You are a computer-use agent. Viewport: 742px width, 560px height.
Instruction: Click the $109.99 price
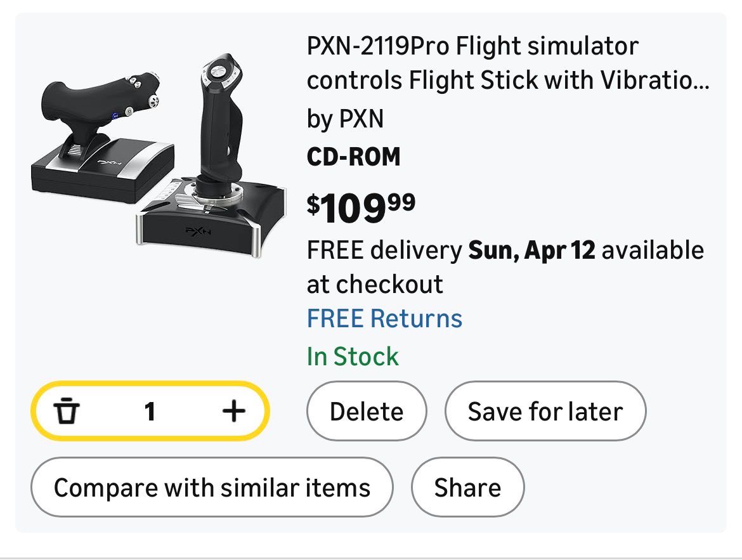361,209
